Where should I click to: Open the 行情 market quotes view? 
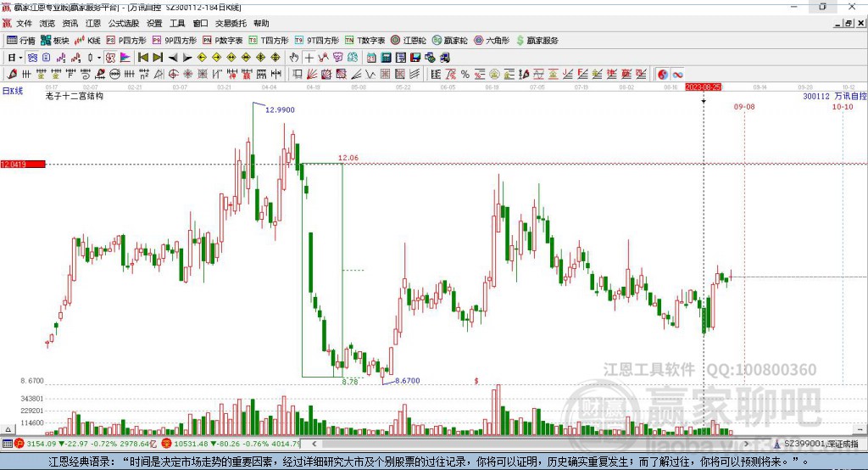[x=21, y=41]
